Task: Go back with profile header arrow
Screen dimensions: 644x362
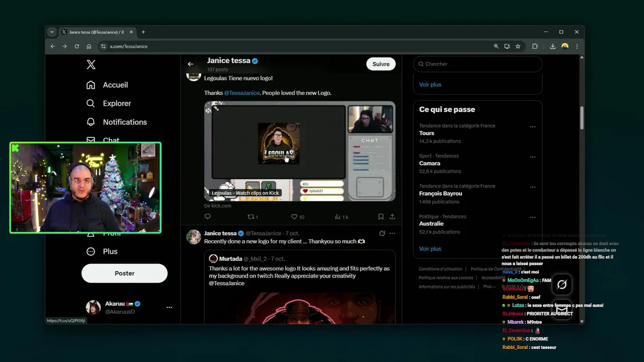Action: tap(190, 64)
